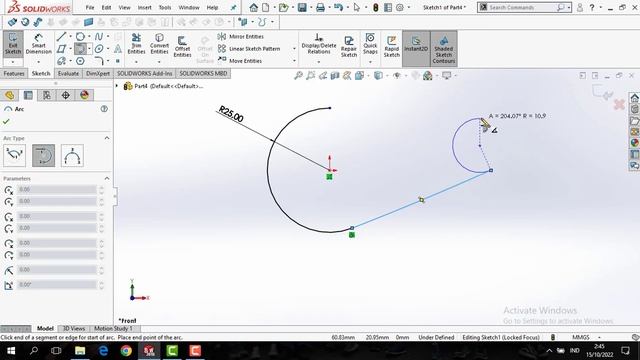640x360 pixels.
Task: Select the Corner Rectangle tool
Action: point(61,49)
